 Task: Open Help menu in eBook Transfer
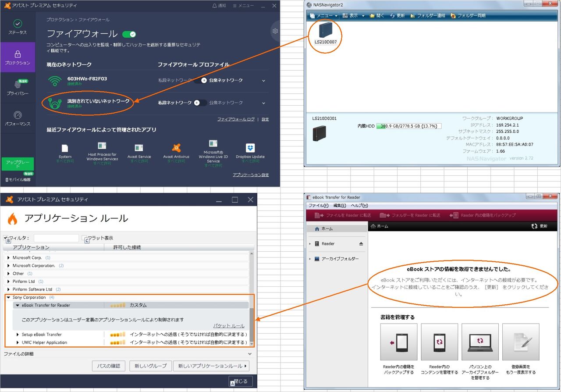point(359,206)
